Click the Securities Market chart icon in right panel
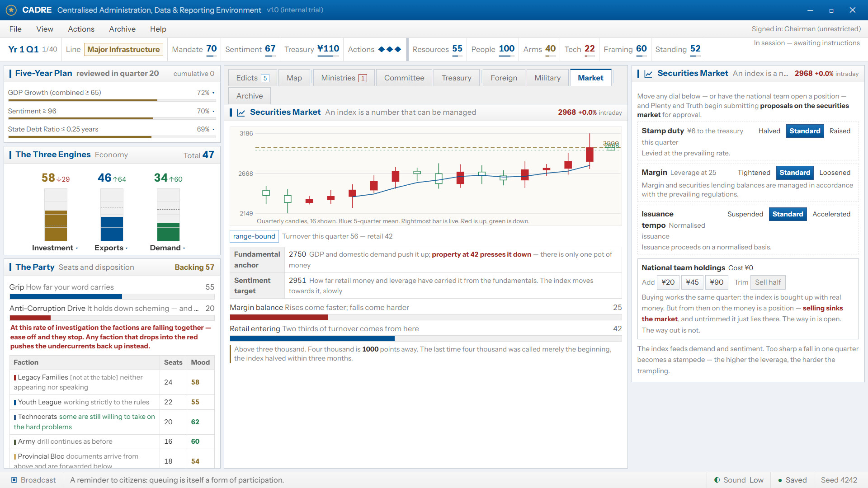The image size is (868, 488). tap(648, 74)
